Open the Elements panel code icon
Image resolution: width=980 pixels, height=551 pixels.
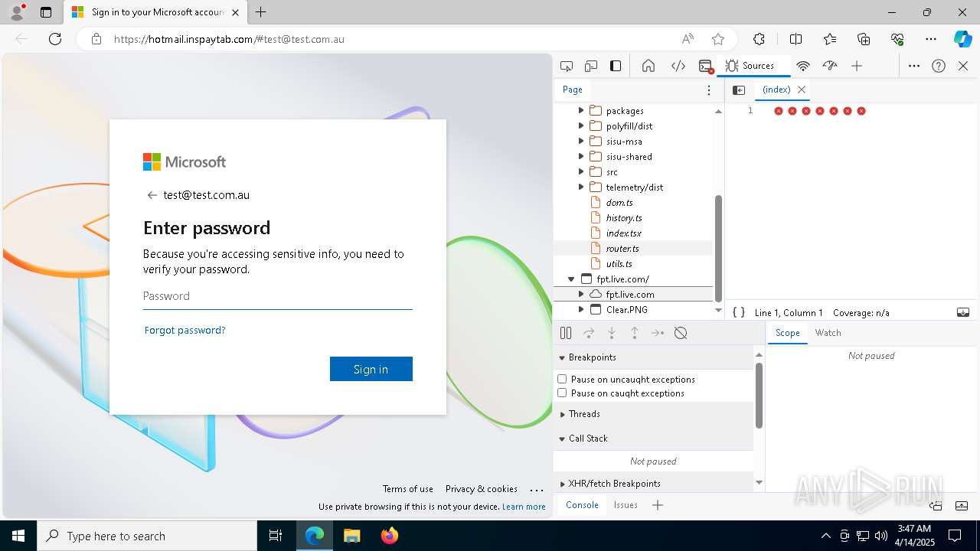[678, 66]
